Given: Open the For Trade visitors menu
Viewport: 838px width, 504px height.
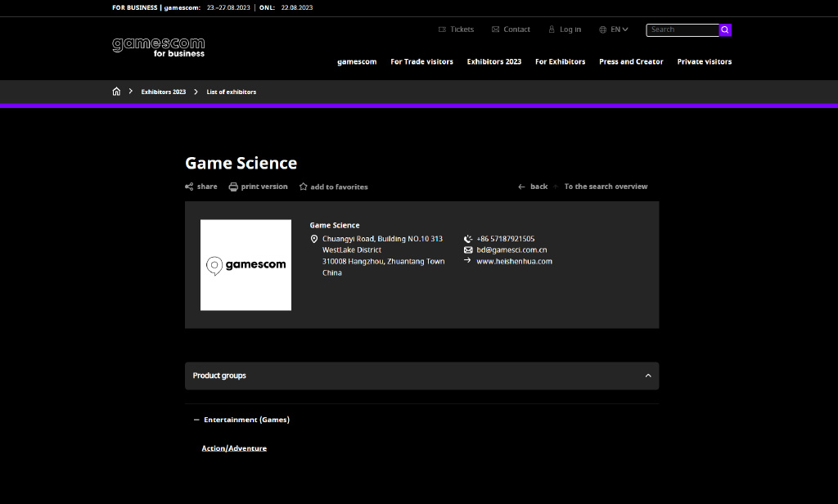Looking at the screenshot, I should [x=421, y=61].
